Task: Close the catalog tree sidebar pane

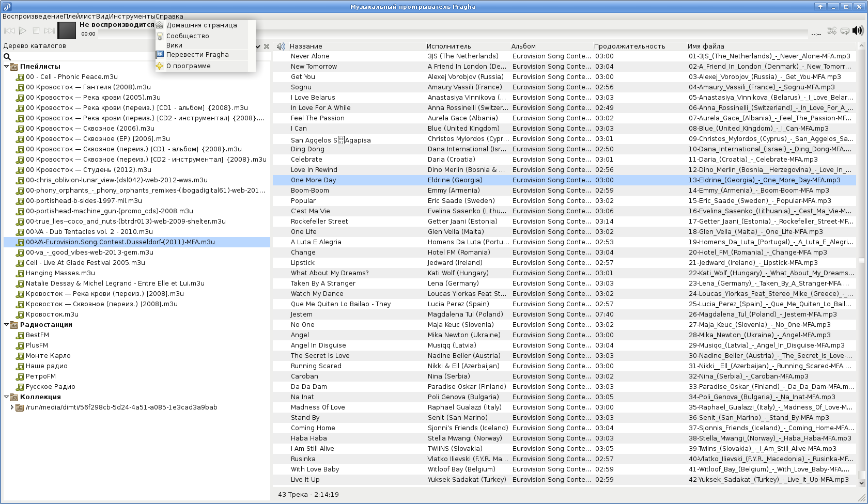Action: click(267, 46)
